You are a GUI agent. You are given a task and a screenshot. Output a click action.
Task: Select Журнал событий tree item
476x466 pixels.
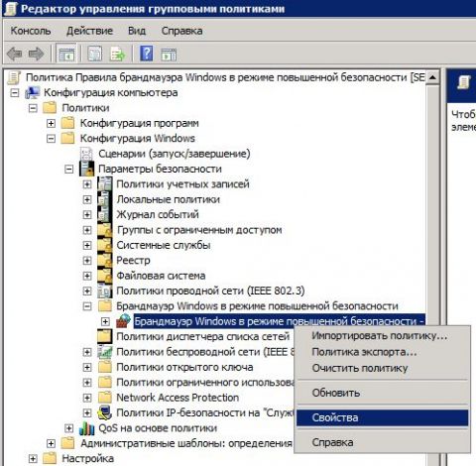click(x=158, y=214)
